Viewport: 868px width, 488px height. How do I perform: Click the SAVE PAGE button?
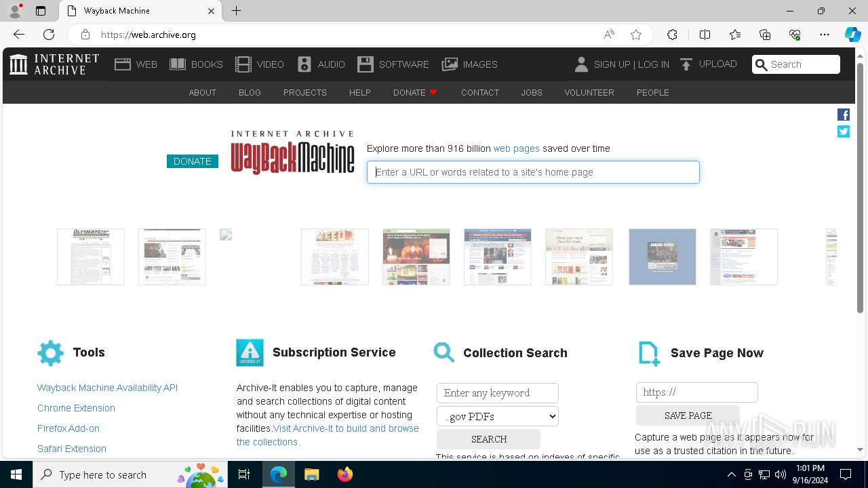pos(688,415)
